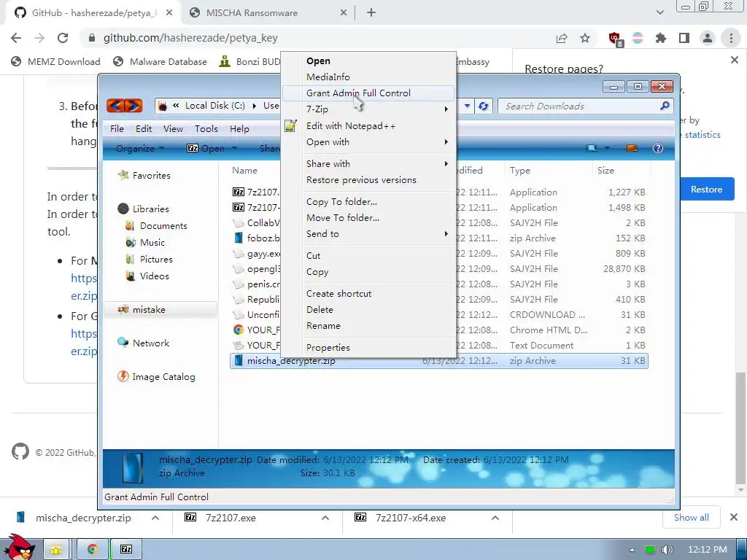Viewport: 747px width, 560px height.
Task: Open file explorer taskbar icon
Action: point(56,550)
